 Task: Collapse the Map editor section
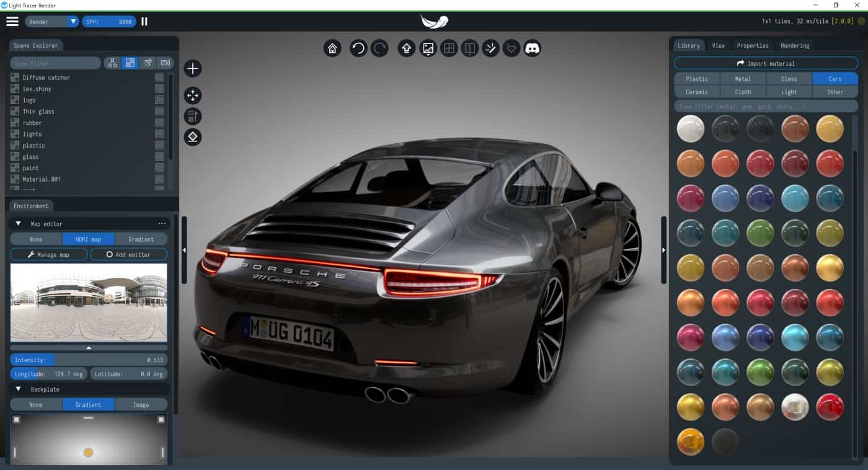(x=18, y=224)
